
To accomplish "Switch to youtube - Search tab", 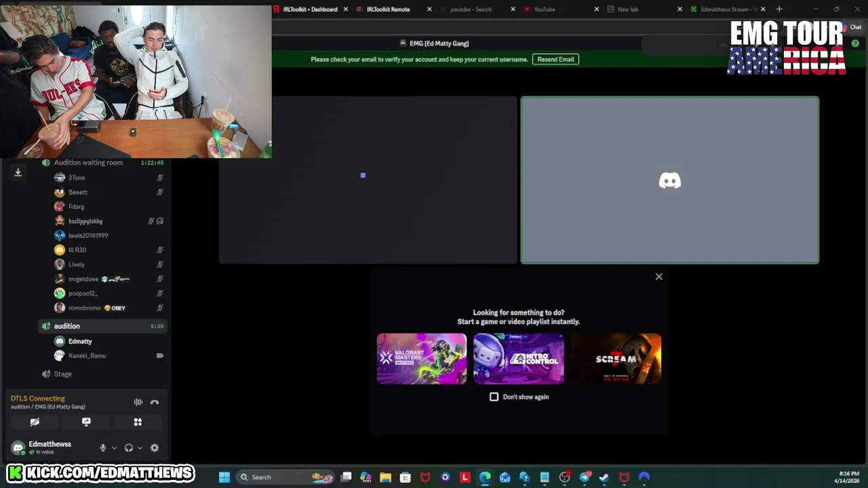I will (471, 9).
